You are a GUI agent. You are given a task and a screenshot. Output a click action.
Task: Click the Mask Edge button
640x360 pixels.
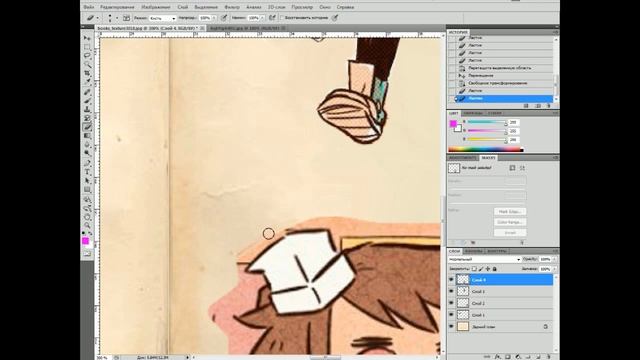click(x=510, y=211)
